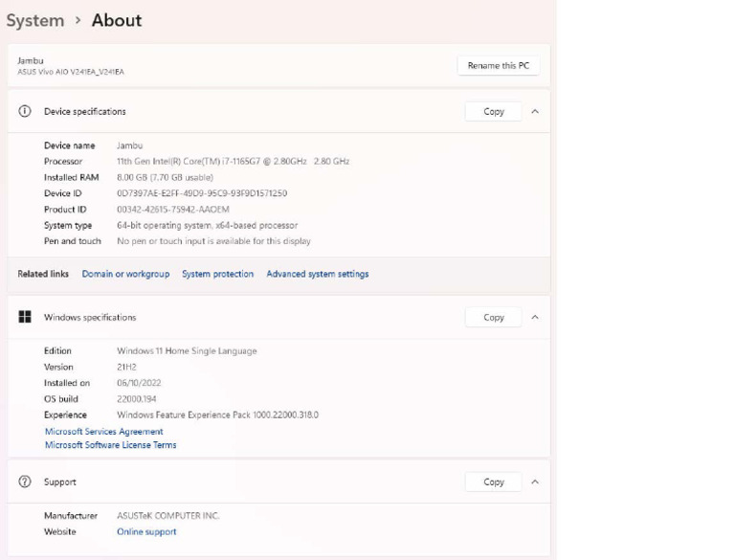This screenshot has width=735, height=560.
Task: Click the Rename this PC button
Action: 499,66
